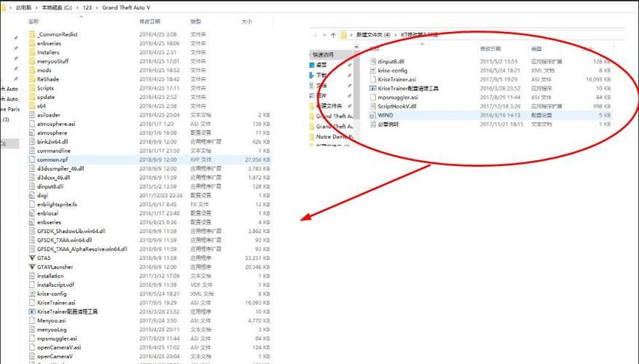Select Pictures in right window sidebar
Screen dimensions: 639x364
[x=321, y=95]
